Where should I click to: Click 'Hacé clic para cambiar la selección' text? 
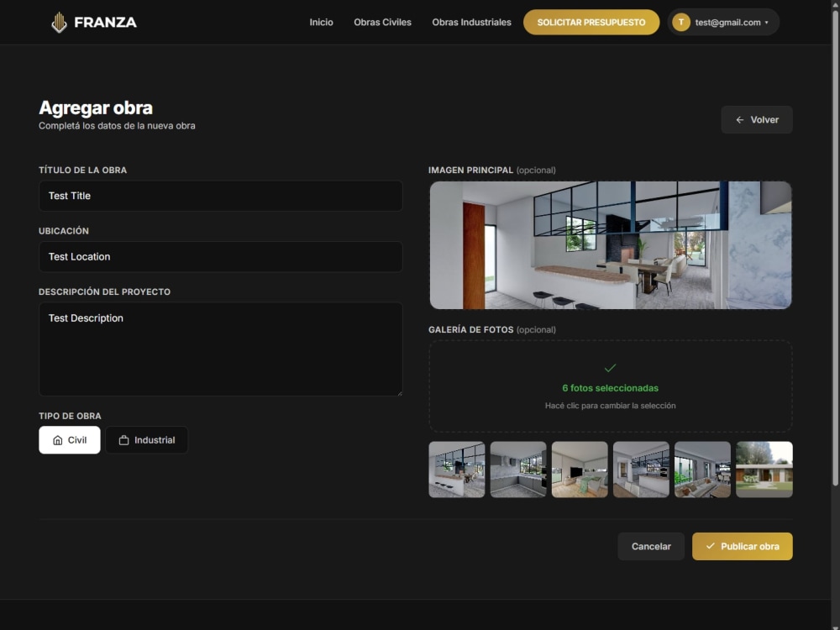(x=610, y=406)
